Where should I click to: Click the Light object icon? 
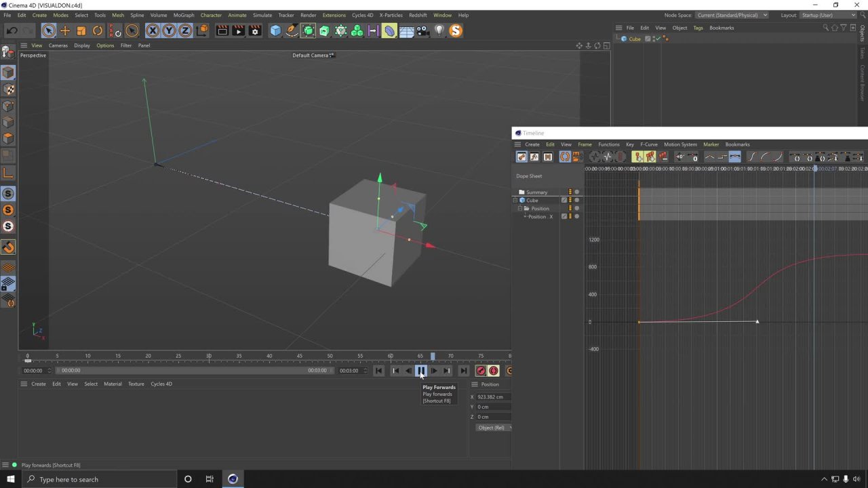click(x=439, y=30)
